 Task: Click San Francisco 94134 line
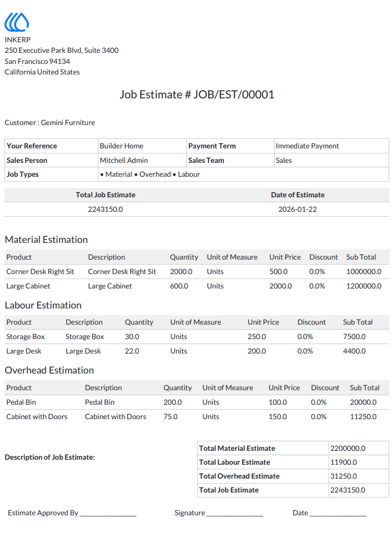point(37,61)
